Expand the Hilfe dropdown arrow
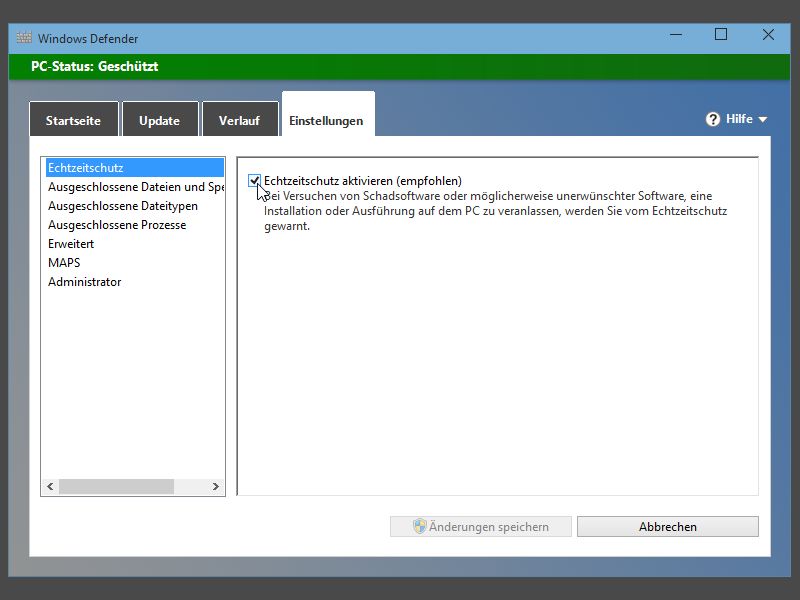This screenshot has height=600, width=800. click(x=763, y=119)
